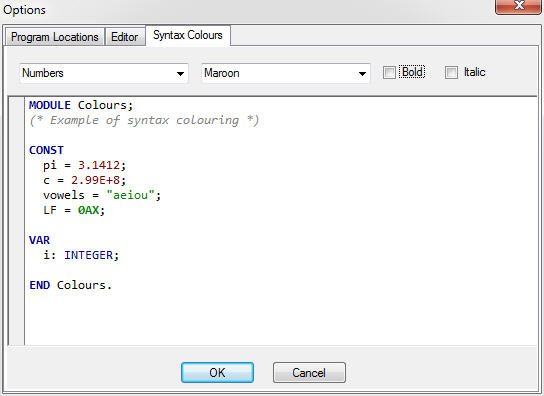Confirm with the OK button
This screenshot has height=396, width=544.
point(217,373)
